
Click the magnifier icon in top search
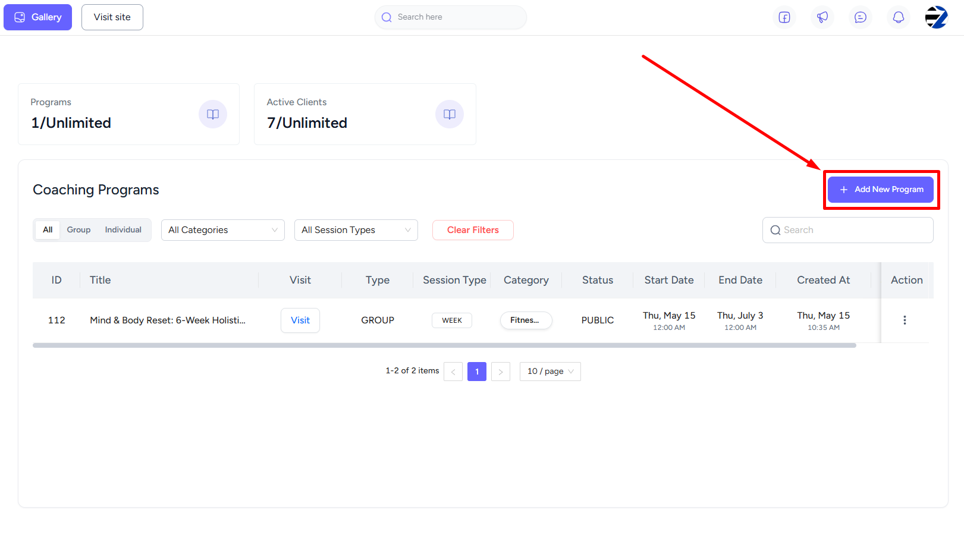(x=387, y=17)
